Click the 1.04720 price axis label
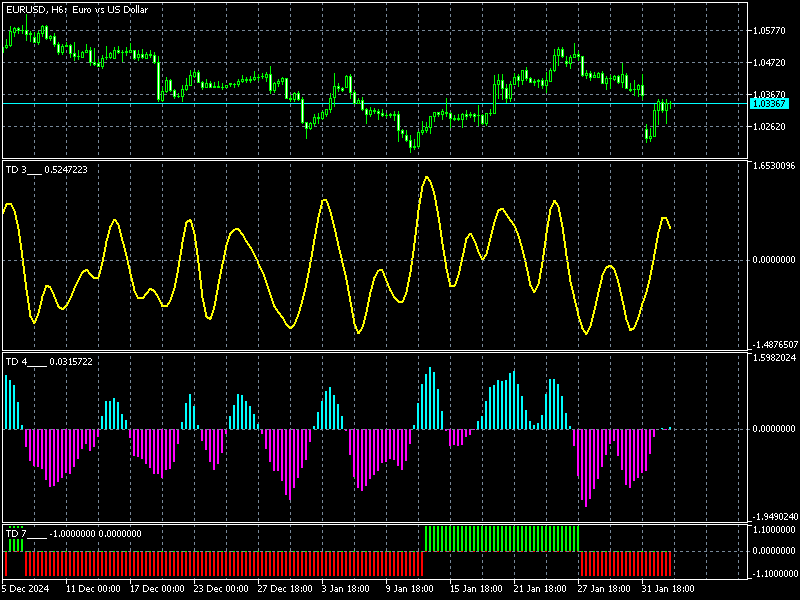The image size is (800, 600). 769,63
